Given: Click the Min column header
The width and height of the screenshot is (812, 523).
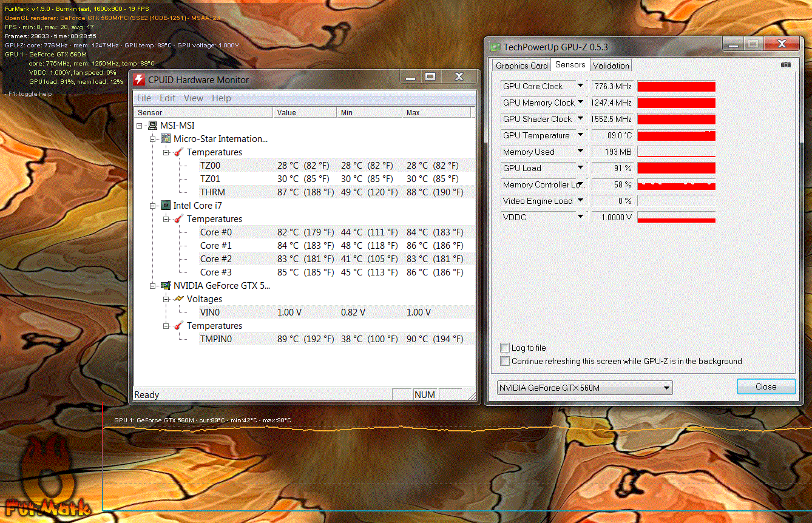Looking at the screenshot, I should (369, 112).
